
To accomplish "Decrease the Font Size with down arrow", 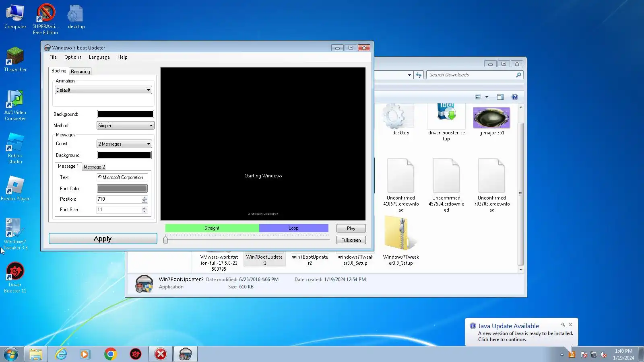I will tap(144, 212).
